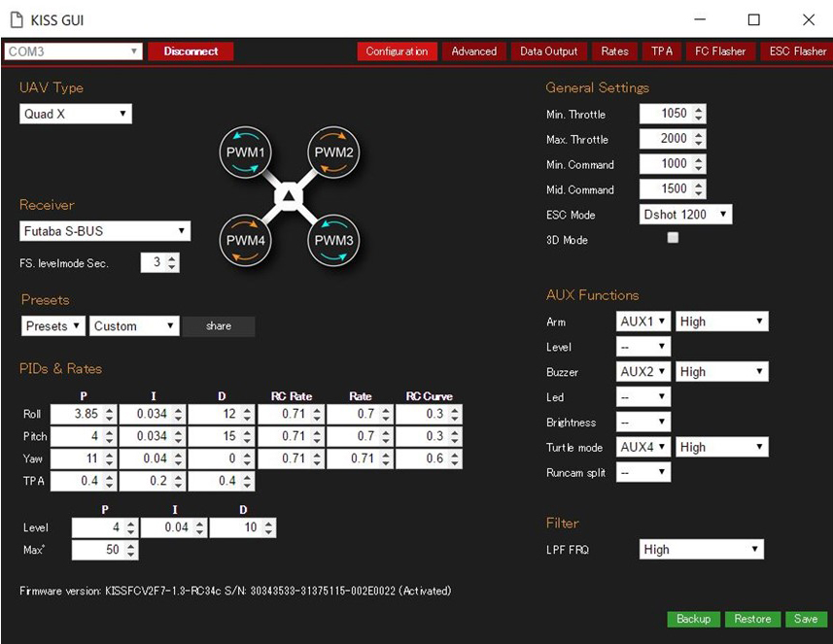Click the Max. Throttle stepper arrows
This screenshot has width=833, height=644.
[x=699, y=139]
